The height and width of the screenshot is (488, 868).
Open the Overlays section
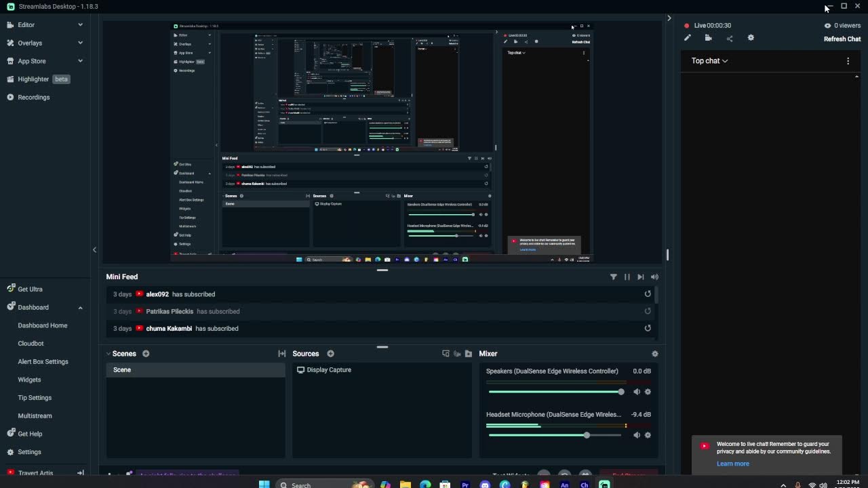(x=30, y=43)
